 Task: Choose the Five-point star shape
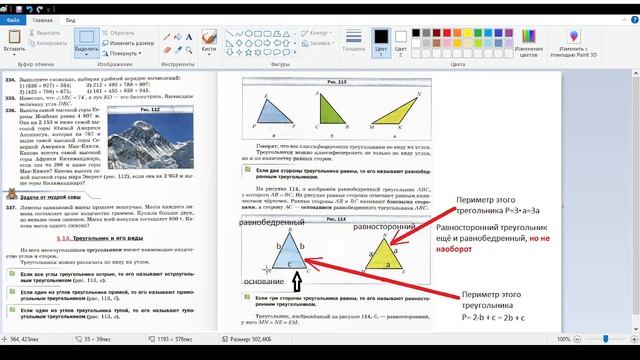(249, 52)
